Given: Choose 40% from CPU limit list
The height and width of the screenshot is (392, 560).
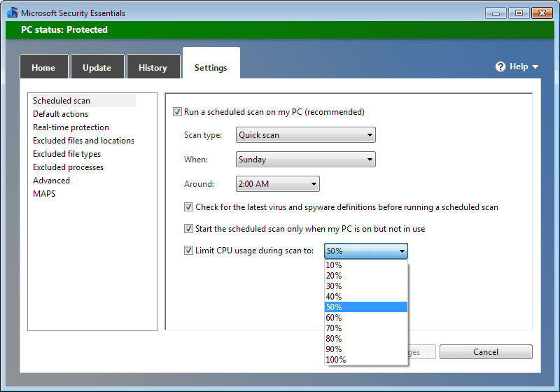Looking at the screenshot, I should [365, 297].
